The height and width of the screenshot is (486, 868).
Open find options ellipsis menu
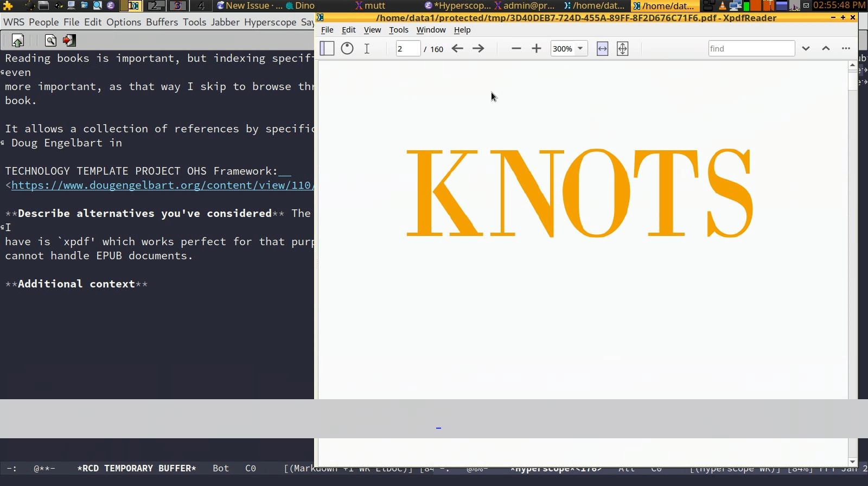point(846,48)
